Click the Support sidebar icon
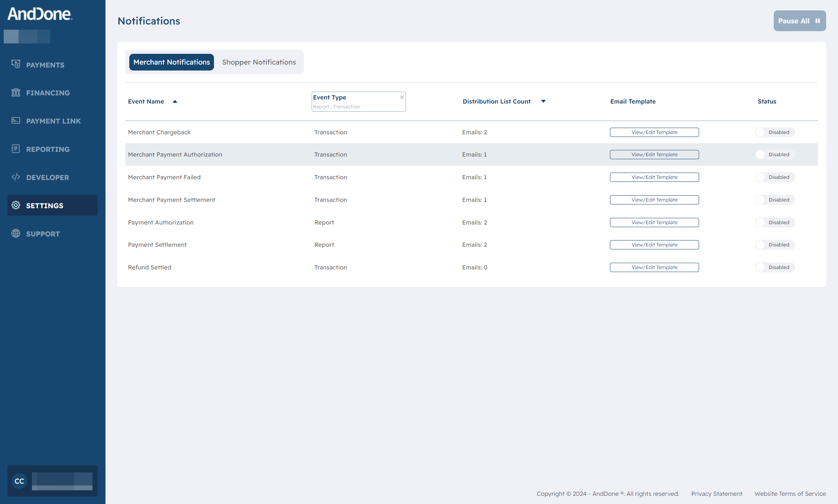838x504 pixels. 16,233
